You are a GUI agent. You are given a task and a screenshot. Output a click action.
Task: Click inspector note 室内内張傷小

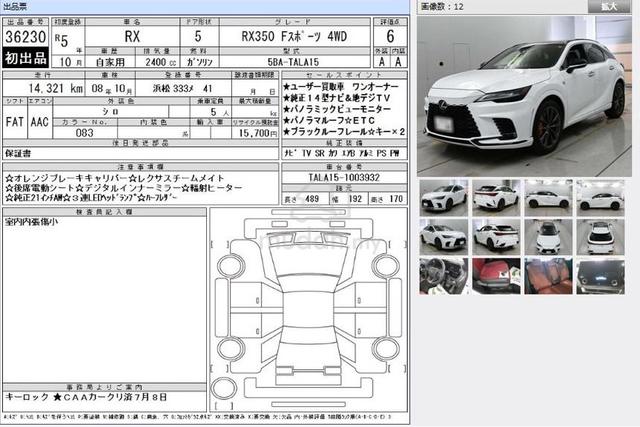coord(31,222)
